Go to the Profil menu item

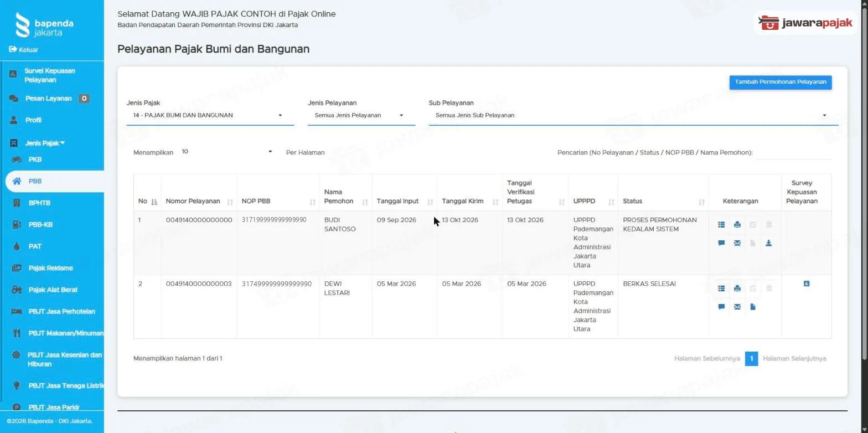(x=33, y=120)
